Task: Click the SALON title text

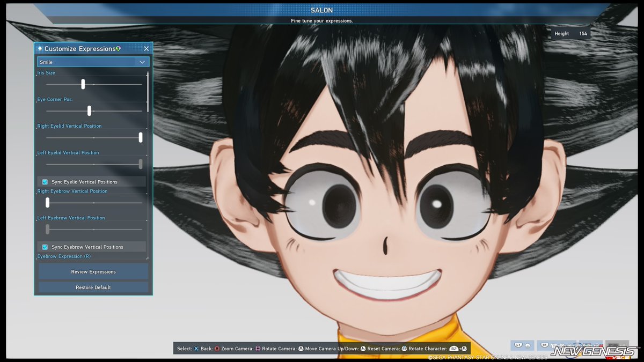Action: pos(321,10)
